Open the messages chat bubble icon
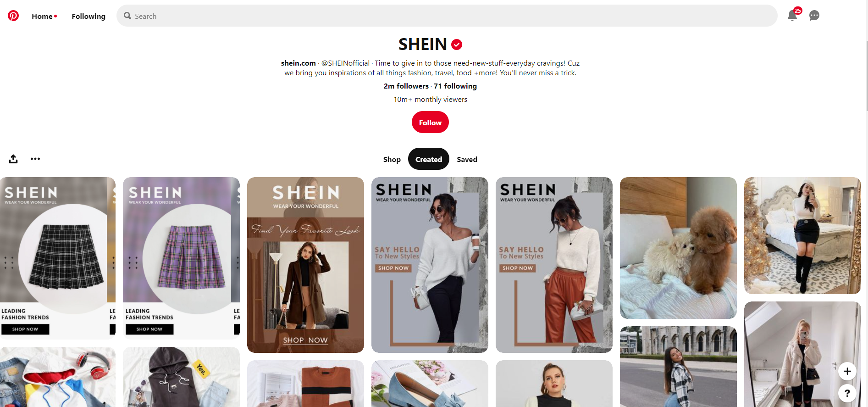 tap(814, 16)
